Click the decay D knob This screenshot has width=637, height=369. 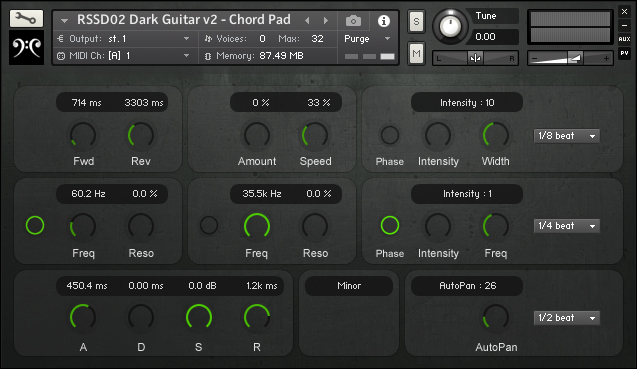coord(141,317)
